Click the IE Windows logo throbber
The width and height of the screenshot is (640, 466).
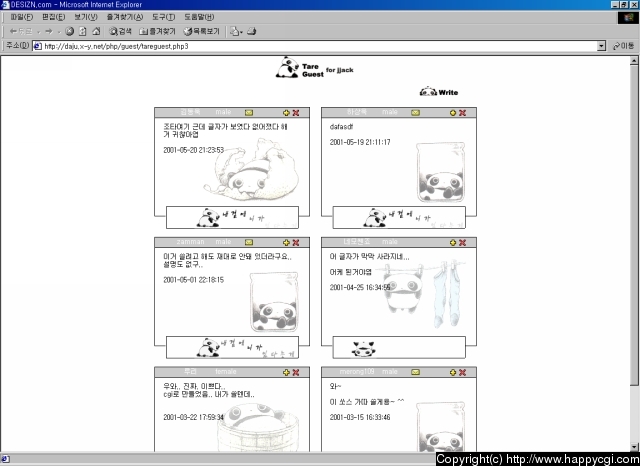pyautogui.click(x=627, y=18)
